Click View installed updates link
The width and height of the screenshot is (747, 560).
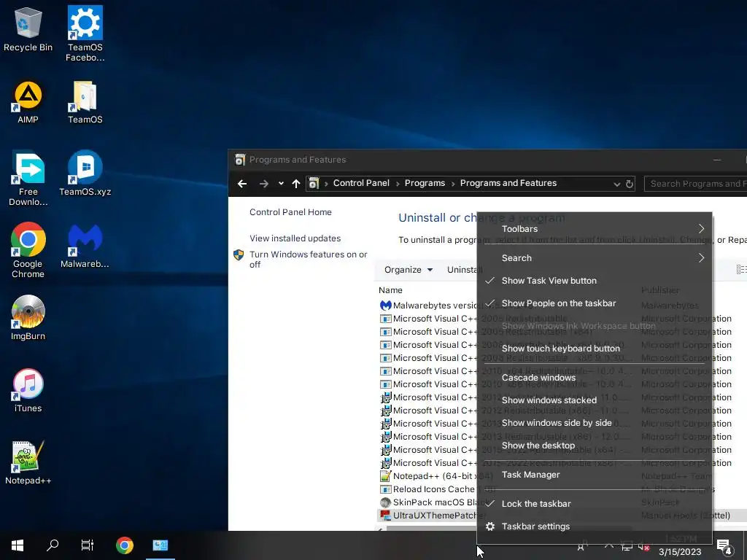[295, 238]
